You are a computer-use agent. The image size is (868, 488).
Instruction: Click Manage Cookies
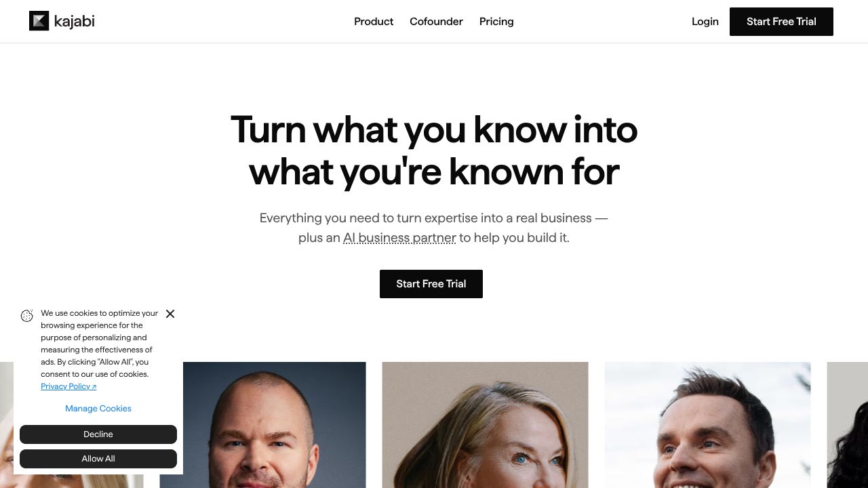(x=98, y=409)
